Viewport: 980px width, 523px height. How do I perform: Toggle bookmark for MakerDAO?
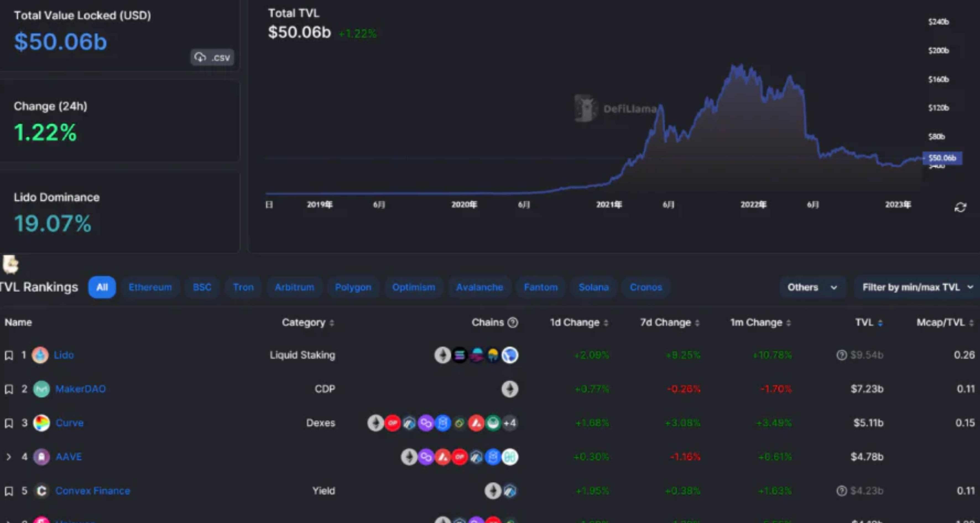click(9, 389)
